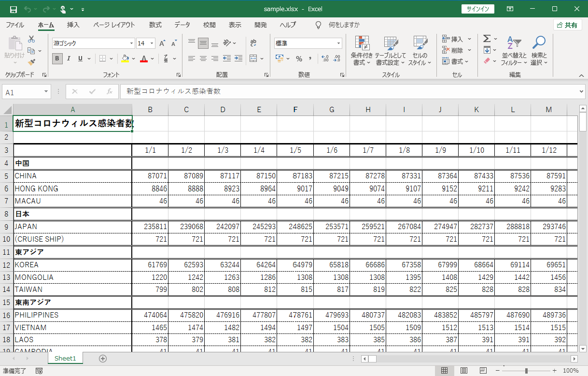Switch to the 数式 tab
588x376 pixels.
point(155,25)
